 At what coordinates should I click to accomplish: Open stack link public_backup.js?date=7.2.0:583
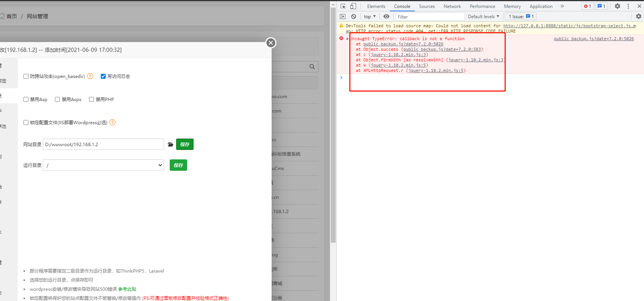442,49
